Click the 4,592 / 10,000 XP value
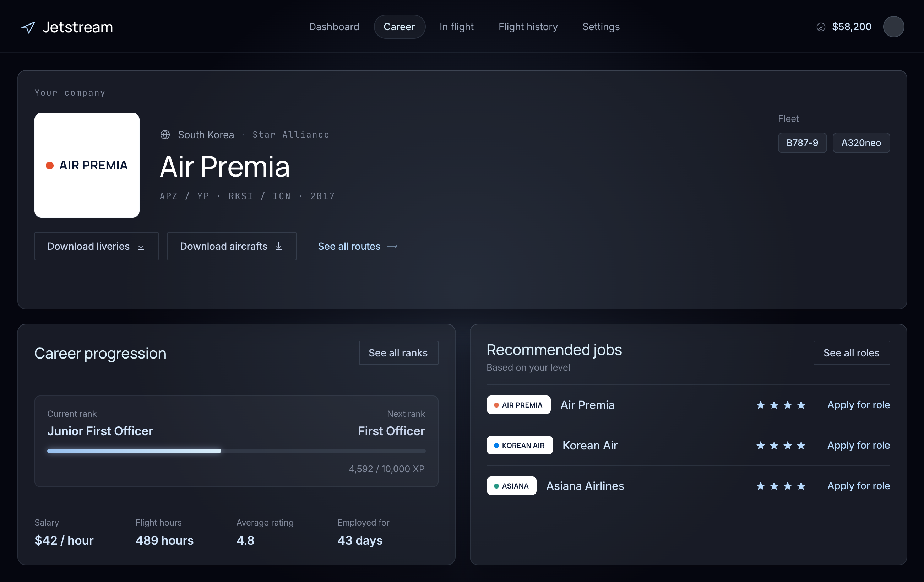Viewport: 924px width, 582px height. click(387, 469)
